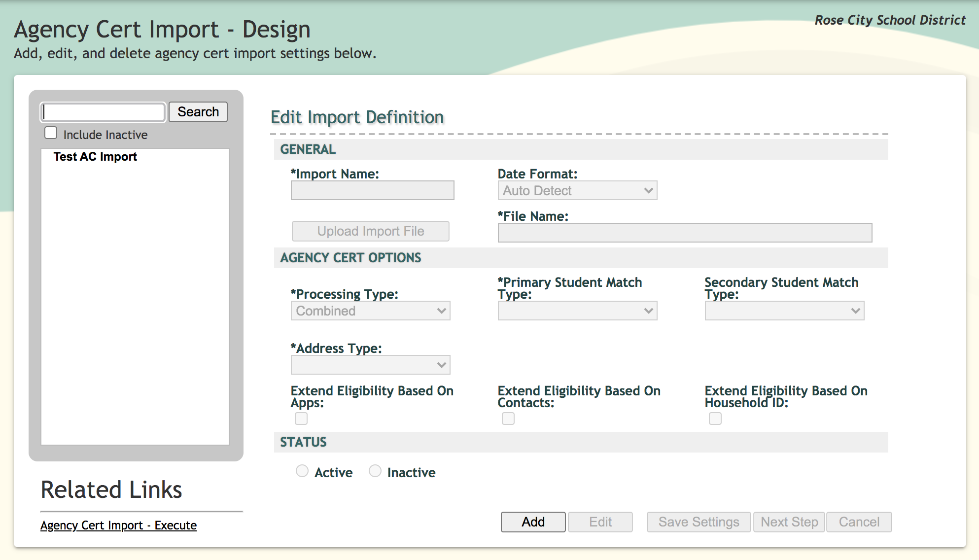This screenshot has width=979, height=560.
Task: Click the Import Name input field
Action: (372, 191)
